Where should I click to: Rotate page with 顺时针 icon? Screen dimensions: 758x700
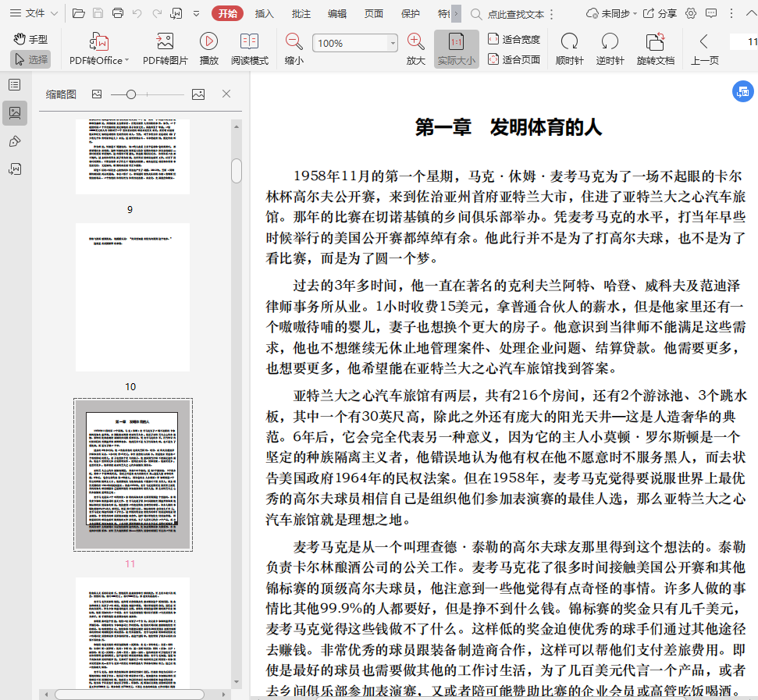tap(569, 42)
